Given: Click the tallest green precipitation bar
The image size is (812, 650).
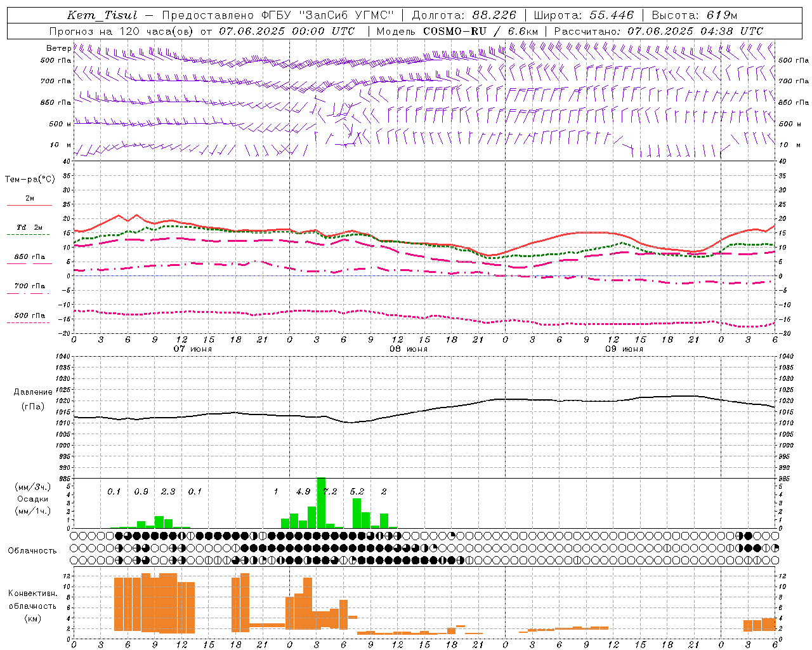Looking at the screenshot, I should 321,503.
